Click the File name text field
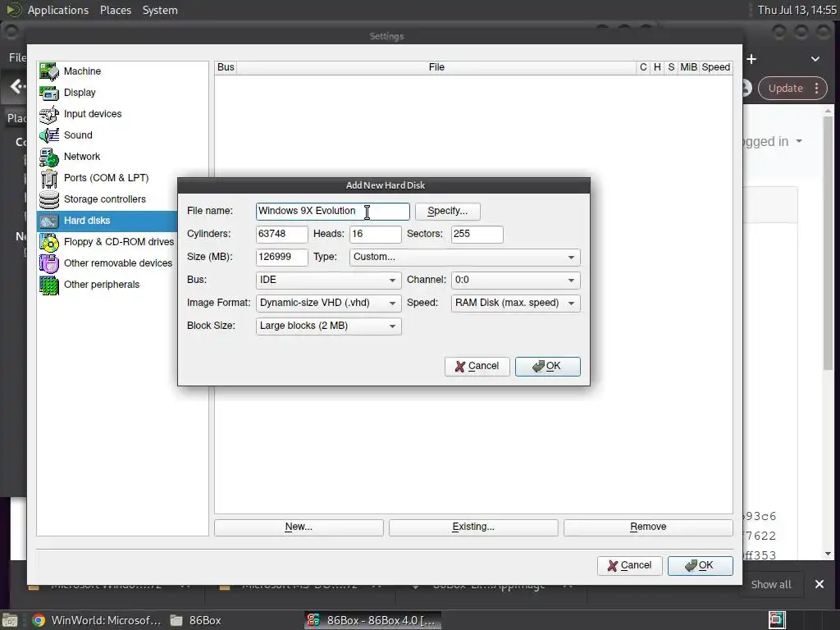 click(333, 211)
